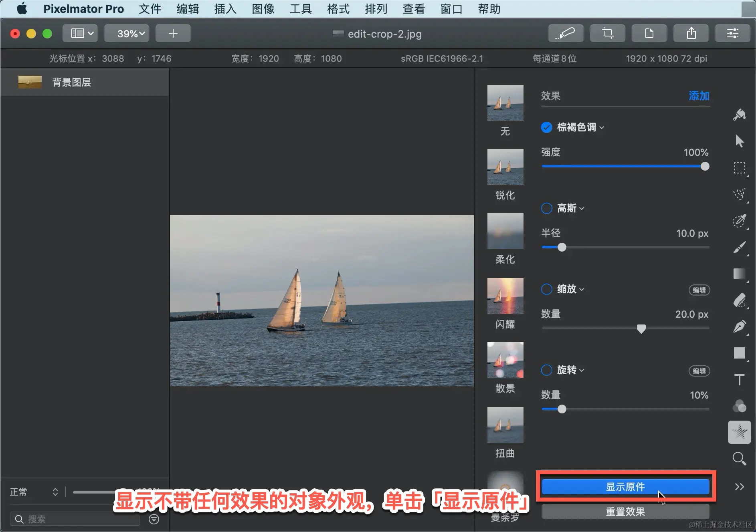This screenshot has height=532, width=756.
Task: Toggle the tool options sliders button
Action: [733, 33]
